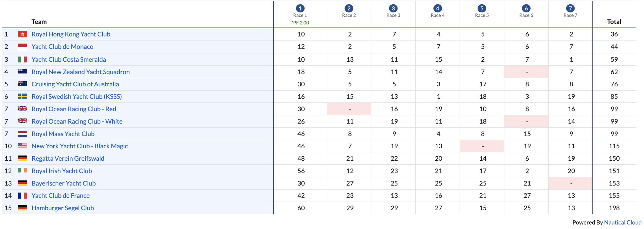Open Yacht Club de Monaco team page
Screen dimensions: 644x229
(62, 47)
